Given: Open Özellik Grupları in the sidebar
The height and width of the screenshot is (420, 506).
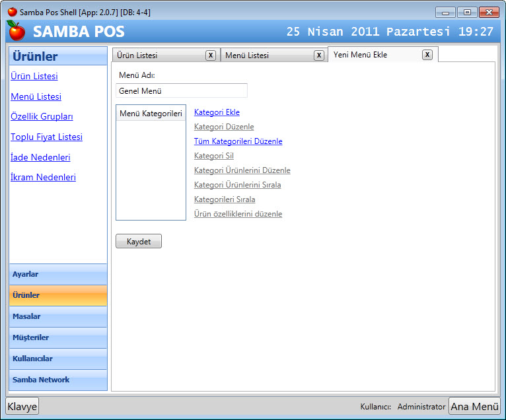Looking at the screenshot, I should [x=42, y=117].
